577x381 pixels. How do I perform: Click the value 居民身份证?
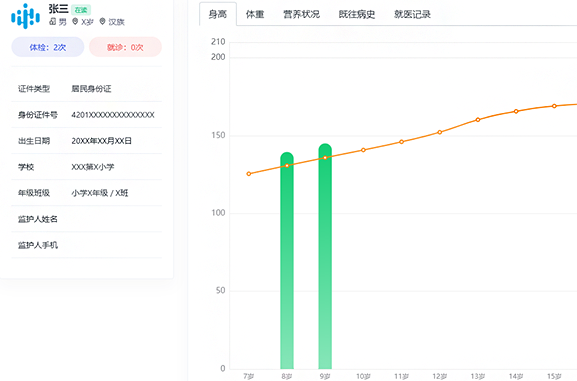point(91,89)
